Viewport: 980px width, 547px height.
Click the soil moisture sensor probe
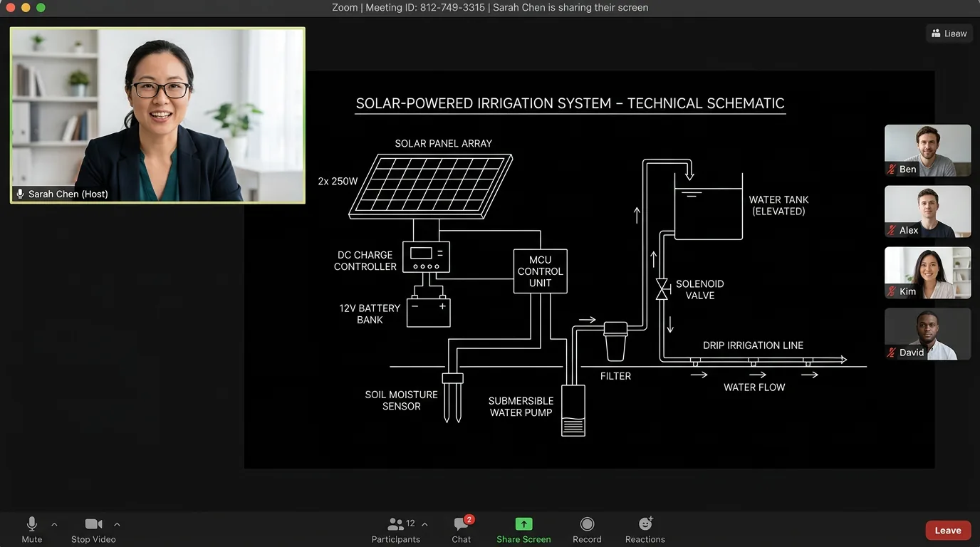pos(453,397)
